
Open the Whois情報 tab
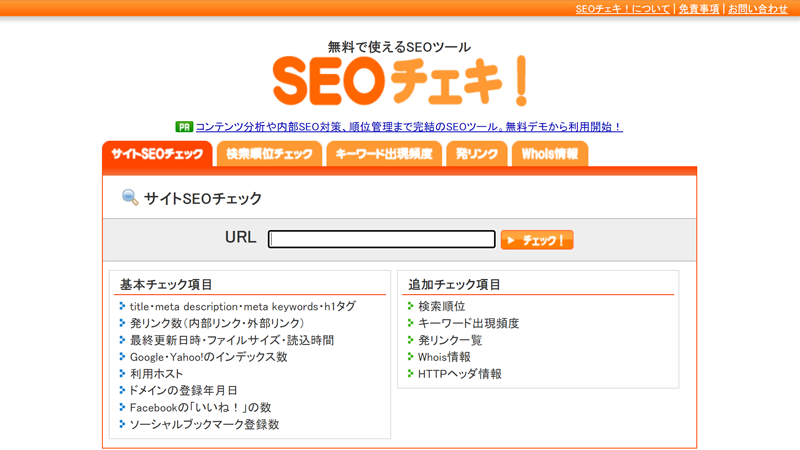[549, 154]
